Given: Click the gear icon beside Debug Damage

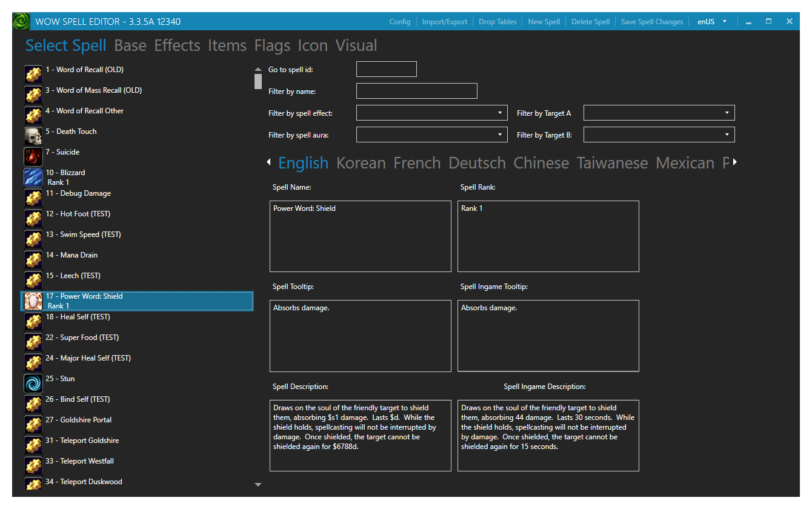Looking at the screenshot, I should click(33, 198).
